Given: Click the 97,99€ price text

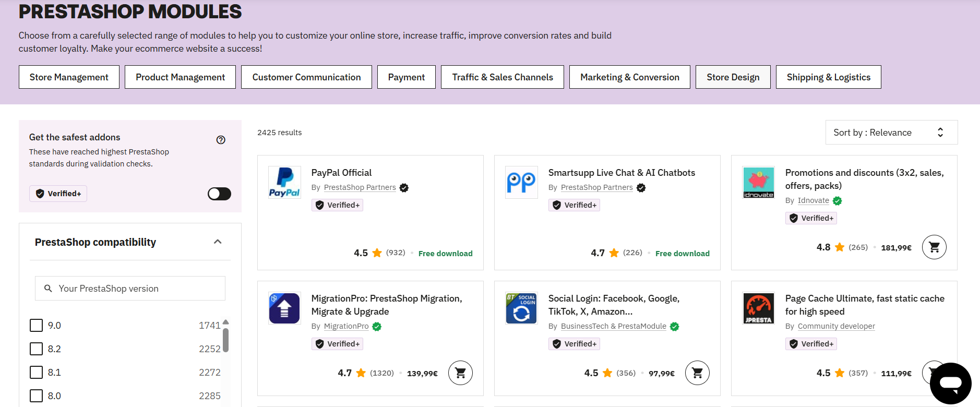Looking at the screenshot, I should pos(661,374).
